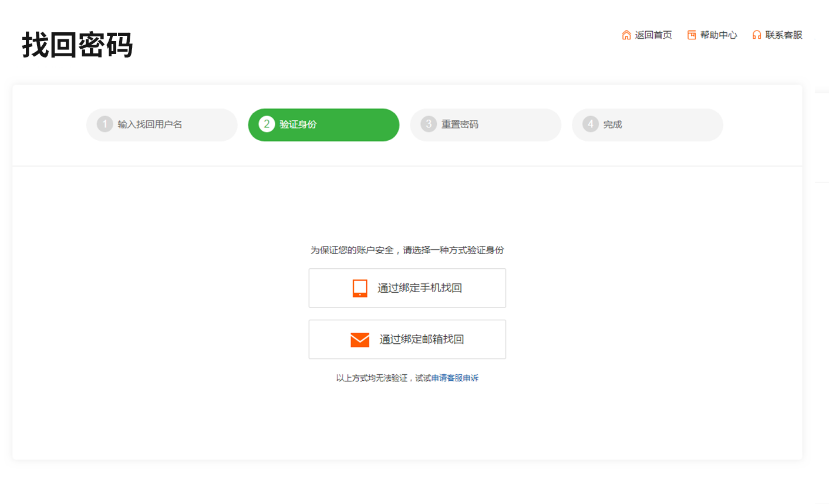Screen dimensions: 829x504
Task: Open the 帮助中心 text link
Action: point(719,35)
